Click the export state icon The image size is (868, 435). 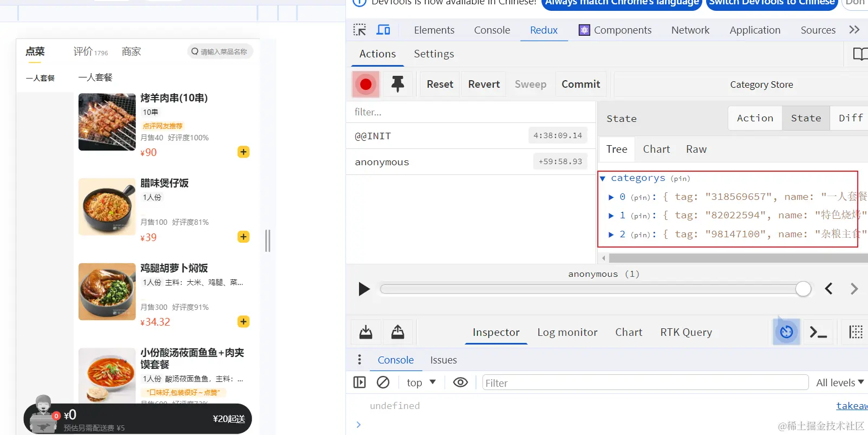point(397,332)
